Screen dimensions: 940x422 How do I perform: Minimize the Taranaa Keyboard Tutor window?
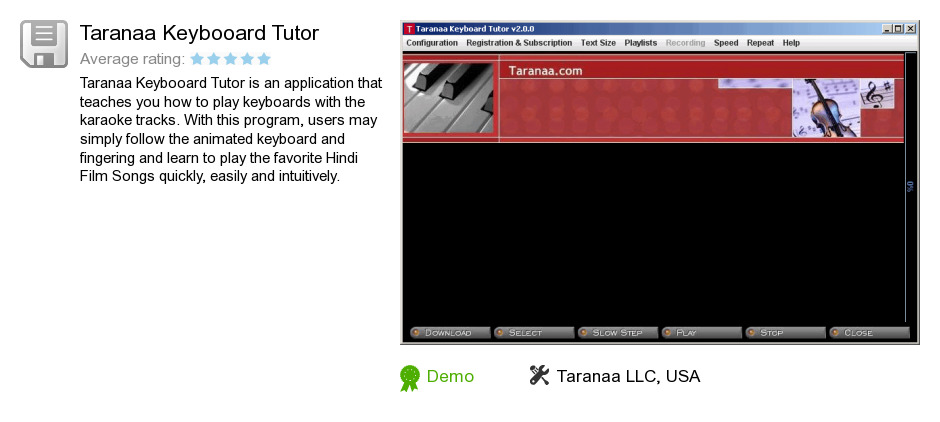click(x=887, y=29)
